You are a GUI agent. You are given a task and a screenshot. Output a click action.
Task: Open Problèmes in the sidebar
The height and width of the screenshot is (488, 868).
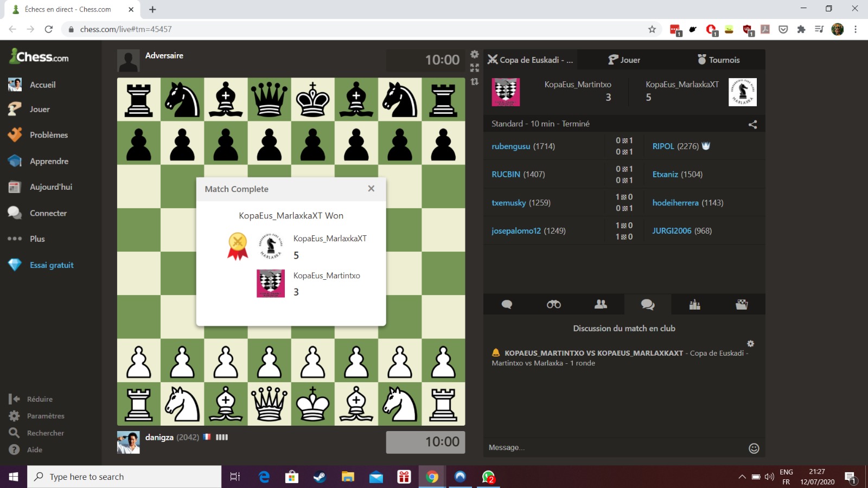click(48, 135)
